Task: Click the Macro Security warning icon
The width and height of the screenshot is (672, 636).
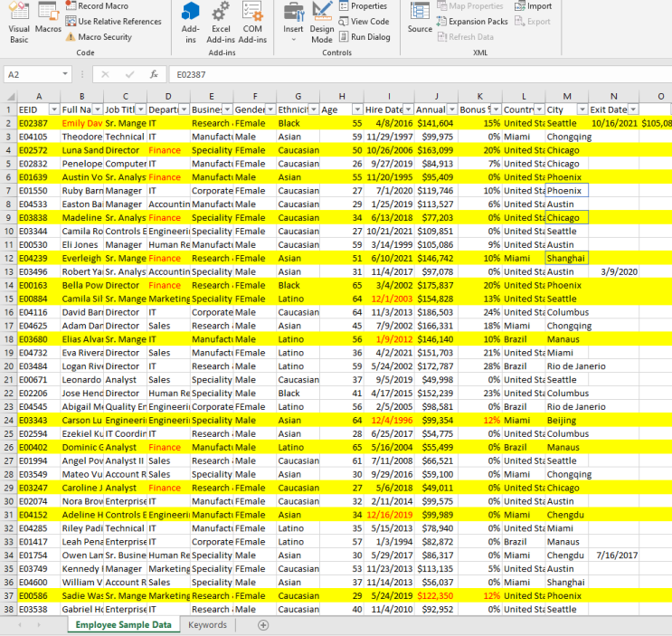Action: 71,37
